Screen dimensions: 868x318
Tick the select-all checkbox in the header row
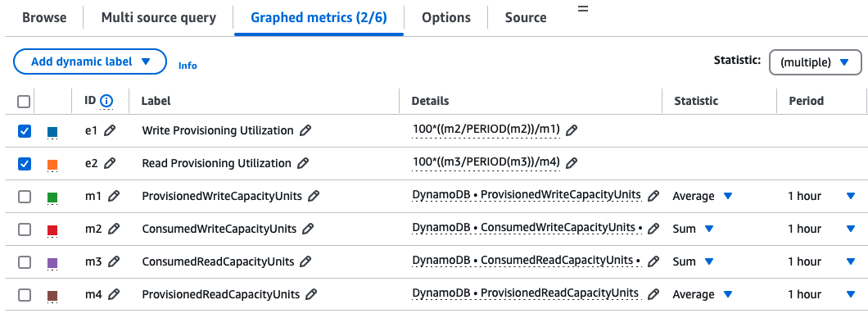24,102
